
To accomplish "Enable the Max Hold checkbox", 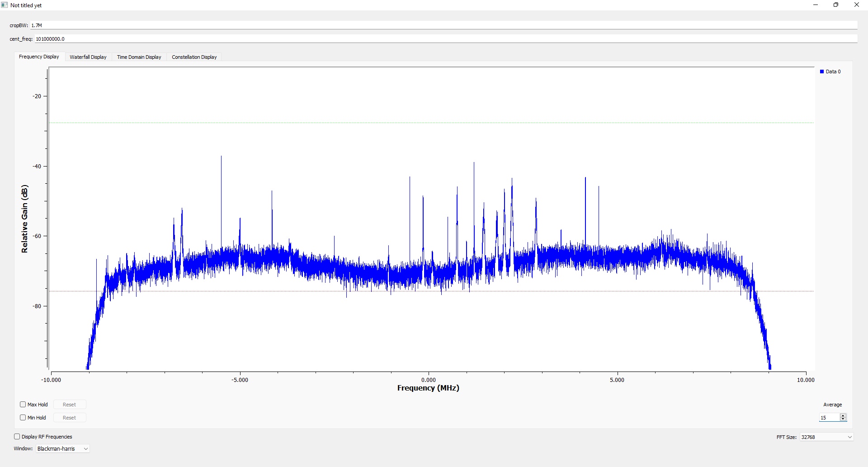I will click(x=23, y=405).
